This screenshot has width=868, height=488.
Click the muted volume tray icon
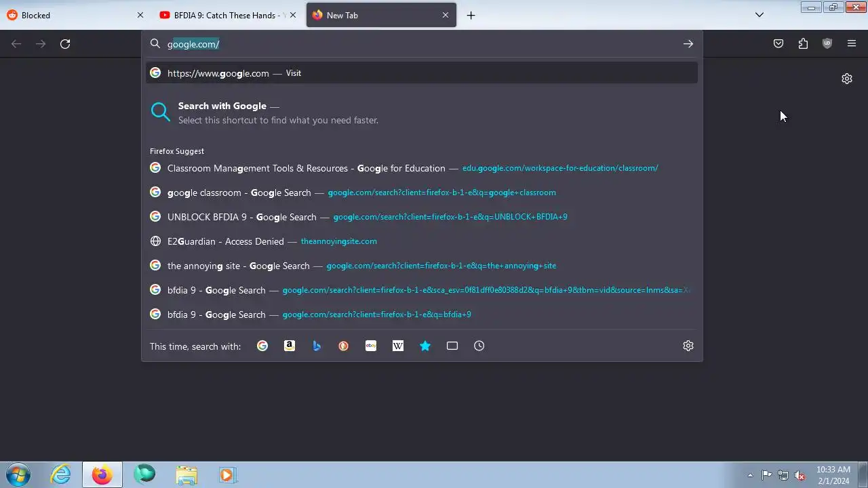coord(800,475)
